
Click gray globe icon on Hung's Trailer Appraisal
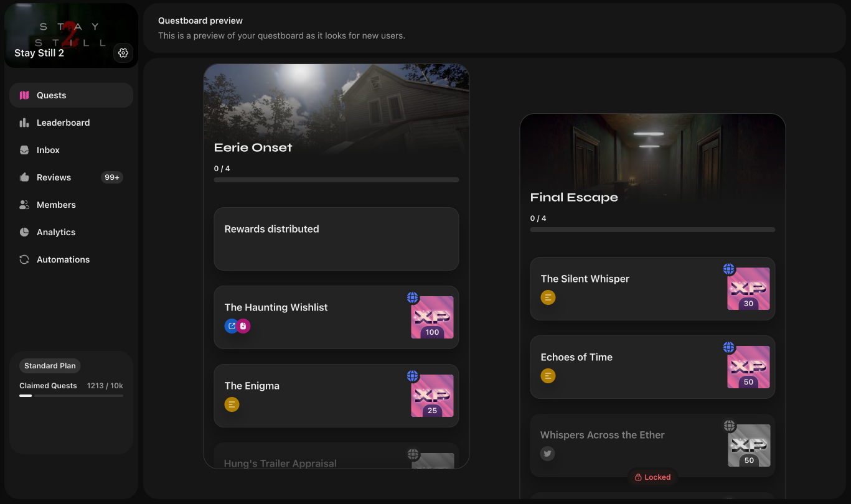pos(413,454)
